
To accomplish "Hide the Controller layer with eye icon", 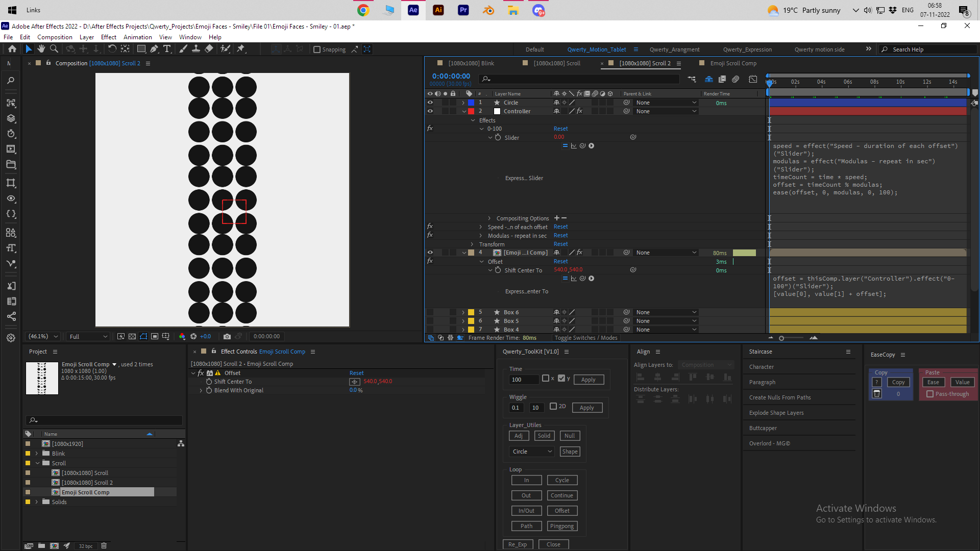I will pyautogui.click(x=430, y=111).
